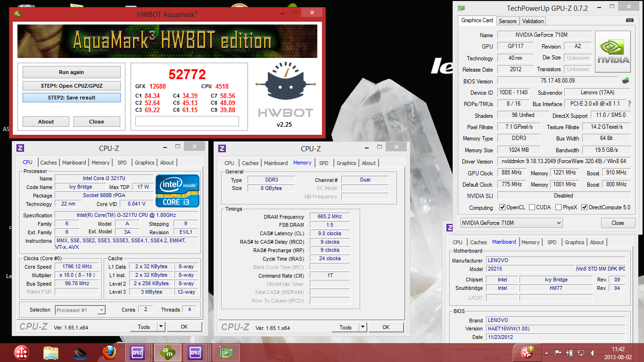644x362 pixels.
Task: Click OK in the CPU-Z memory timings window
Action: click(x=386, y=327)
